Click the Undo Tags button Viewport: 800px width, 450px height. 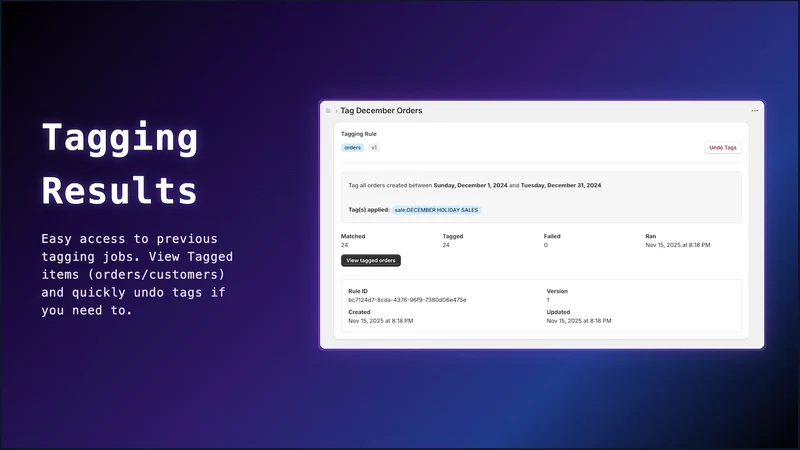(x=722, y=147)
